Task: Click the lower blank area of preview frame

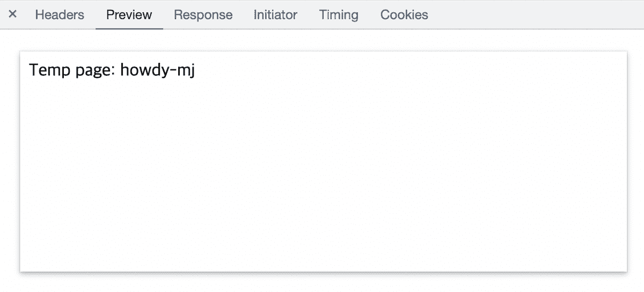Action: coord(323,242)
